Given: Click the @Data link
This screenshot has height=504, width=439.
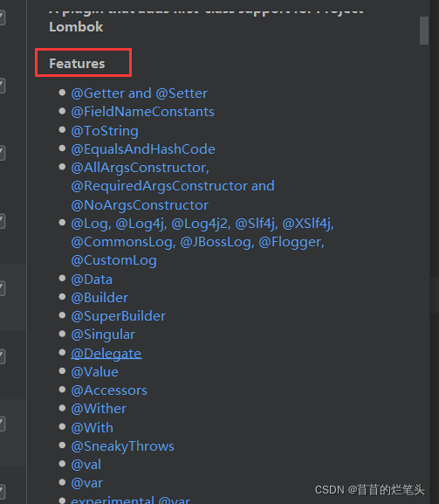Looking at the screenshot, I should [x=92, y=280].
